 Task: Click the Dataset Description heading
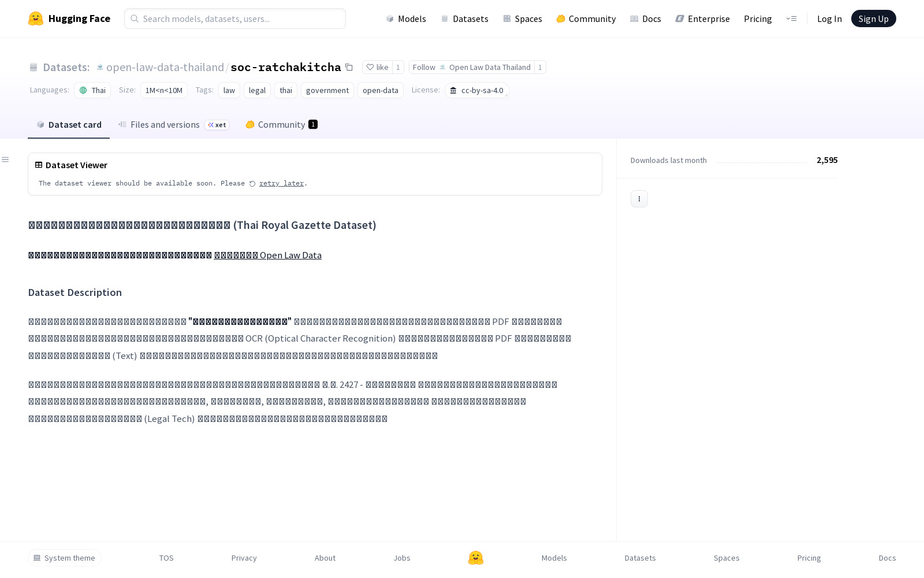pos(75,292)
